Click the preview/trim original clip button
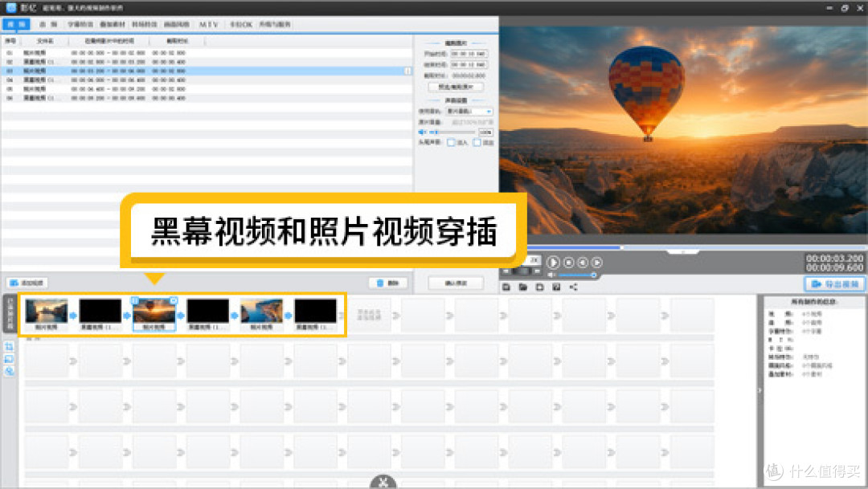The width and height of the screenshot is (868, 489). (x=457, y=87)
